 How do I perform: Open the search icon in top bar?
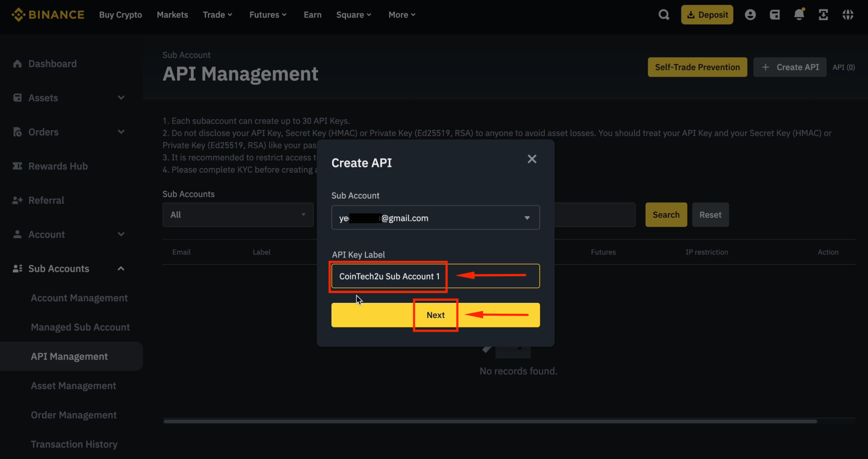[x=664, y=14]
